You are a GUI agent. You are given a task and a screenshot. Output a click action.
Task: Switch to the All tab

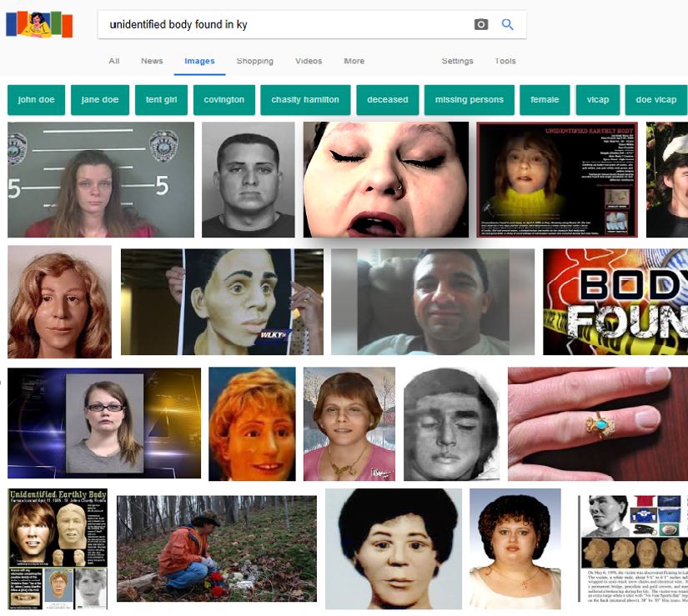click(114, 61)
